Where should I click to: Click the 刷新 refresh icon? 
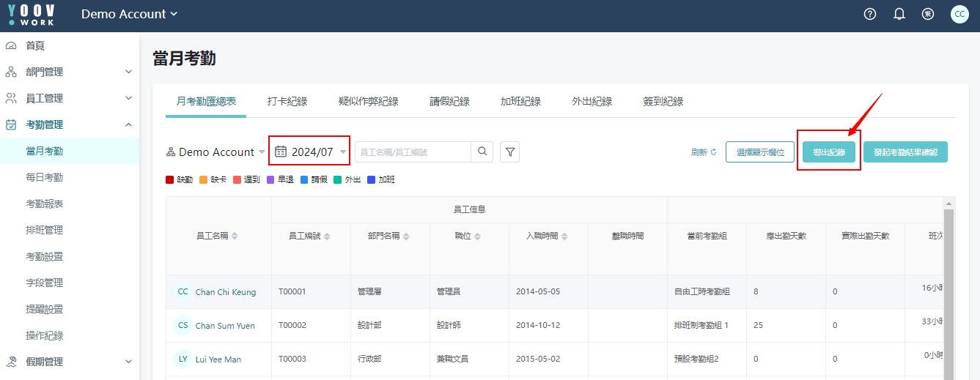click(x=713, y=152)
